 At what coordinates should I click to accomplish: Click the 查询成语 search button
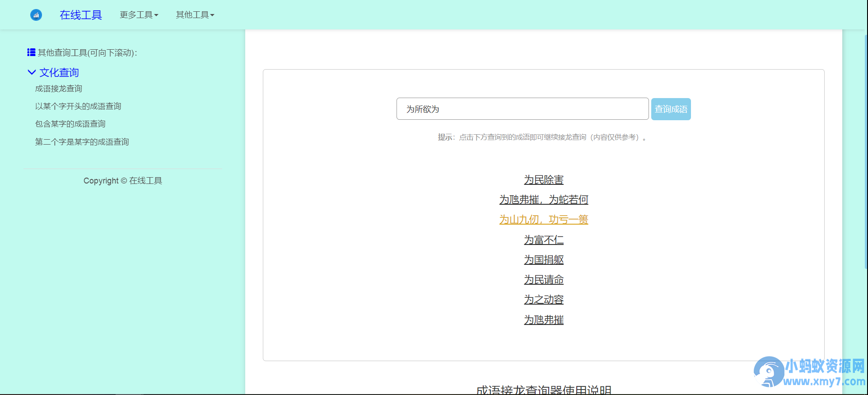pos(671,109)
